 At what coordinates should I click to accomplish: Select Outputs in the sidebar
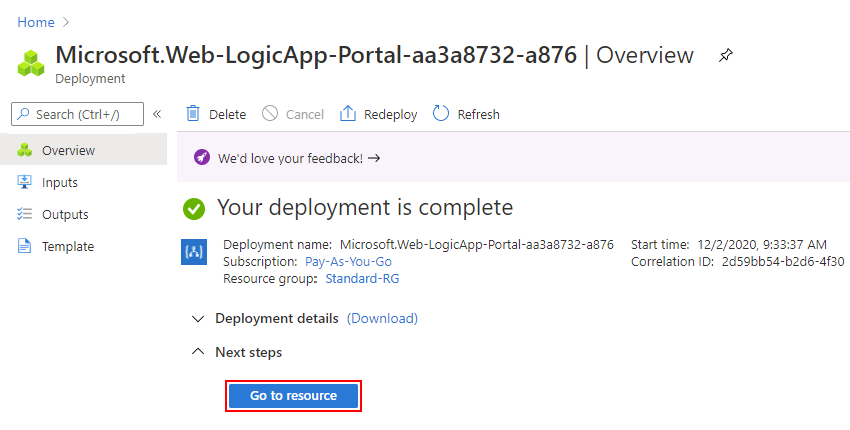click(x=65, y=214)
